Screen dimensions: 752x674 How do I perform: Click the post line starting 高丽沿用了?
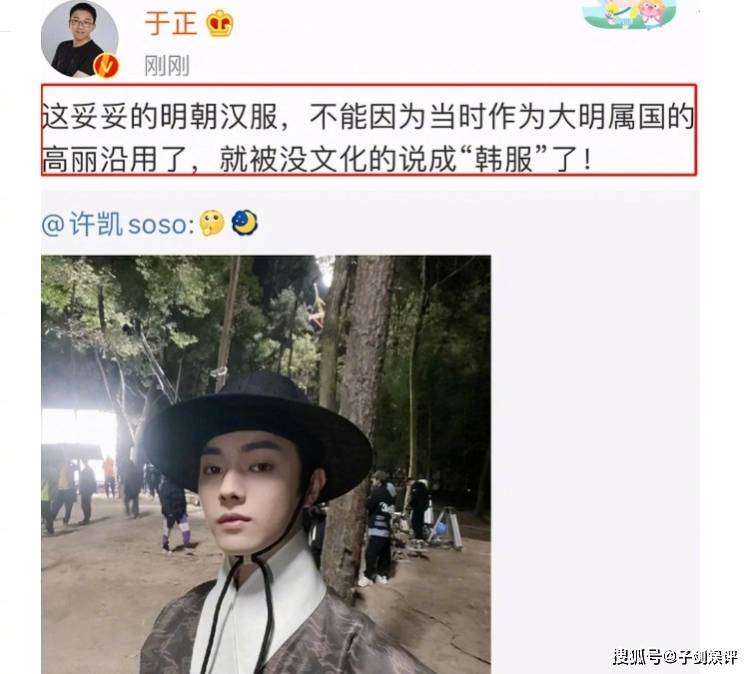coord(317,159)
